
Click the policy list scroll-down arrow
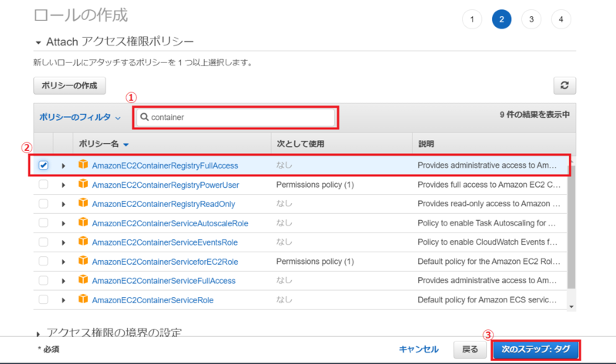[x=571, y=307]
